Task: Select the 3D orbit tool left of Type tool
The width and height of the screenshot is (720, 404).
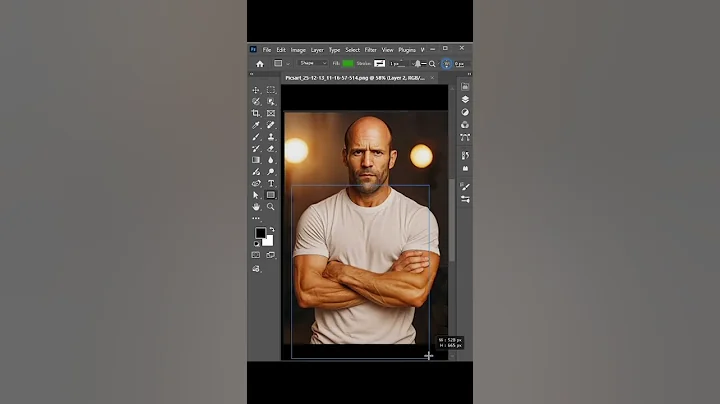Action: (x=256, y=183)
